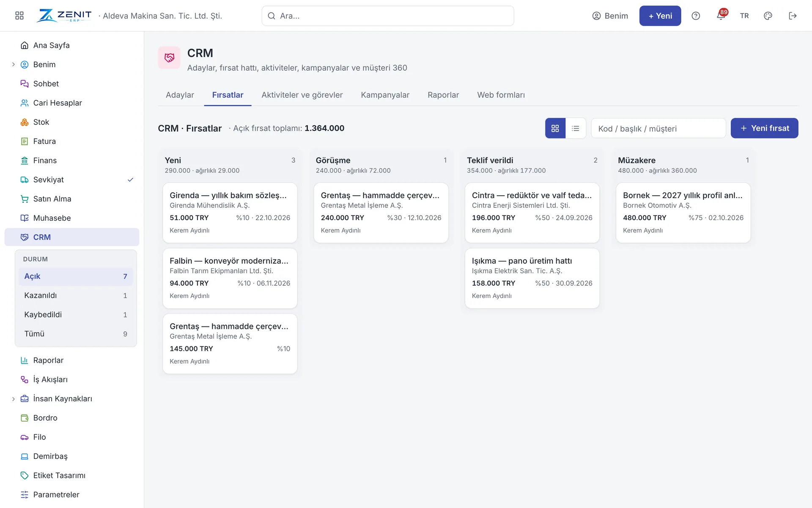Image resolution: width=812 pixels, height=508 pixels.
Task: Click the Satın Alma cart icon
Action: tap(25, 199)
